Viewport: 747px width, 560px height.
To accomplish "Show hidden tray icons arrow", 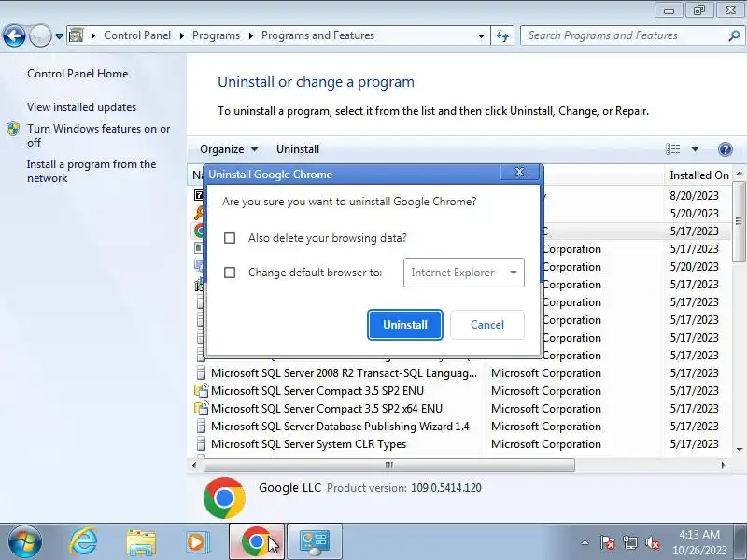I will (585, 542).
